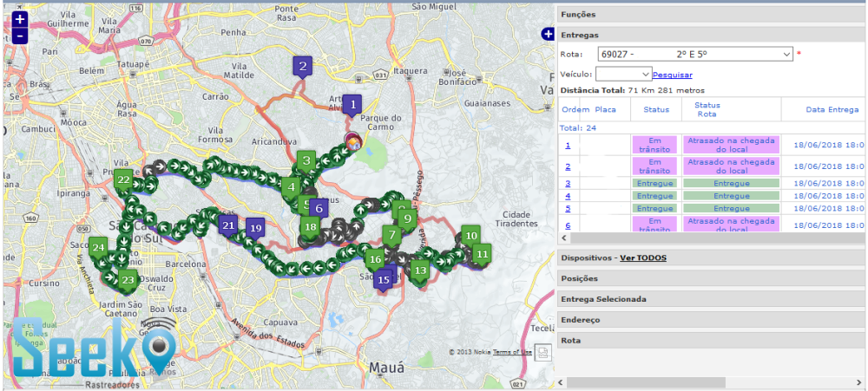
Task: Zoom out of the map
Action: [20, 36]
